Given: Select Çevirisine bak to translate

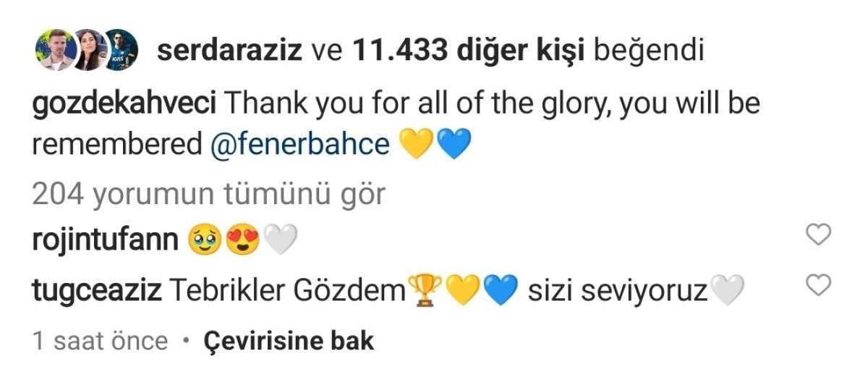Looking at the screenshot, I should (x=289, y=341).
